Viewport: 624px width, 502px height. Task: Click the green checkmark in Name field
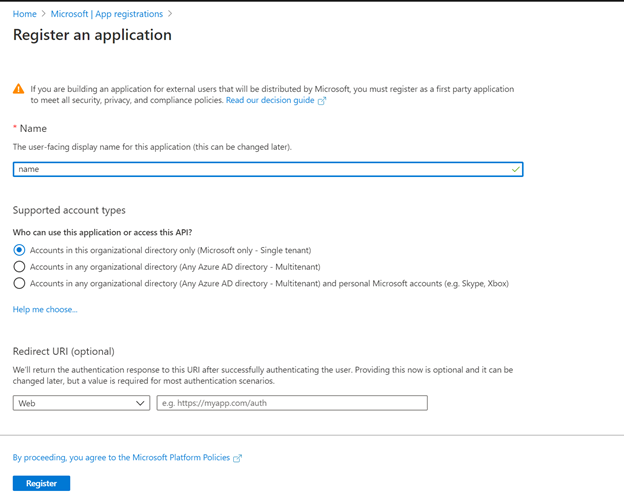(x=515, y=169)
